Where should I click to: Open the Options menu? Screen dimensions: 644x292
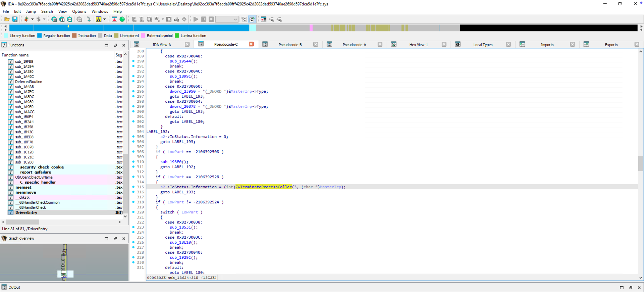point(79,11)
